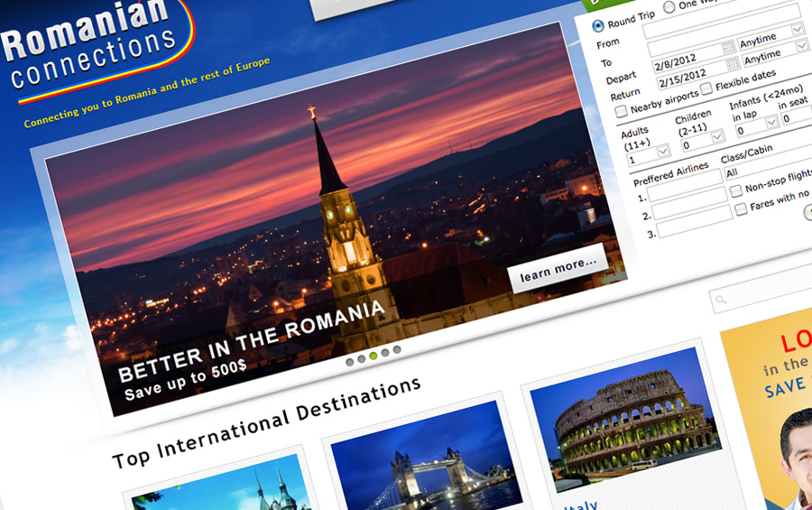Select the last carousel dot under the banner
812x510 pixels.
(x=397, y=350)
